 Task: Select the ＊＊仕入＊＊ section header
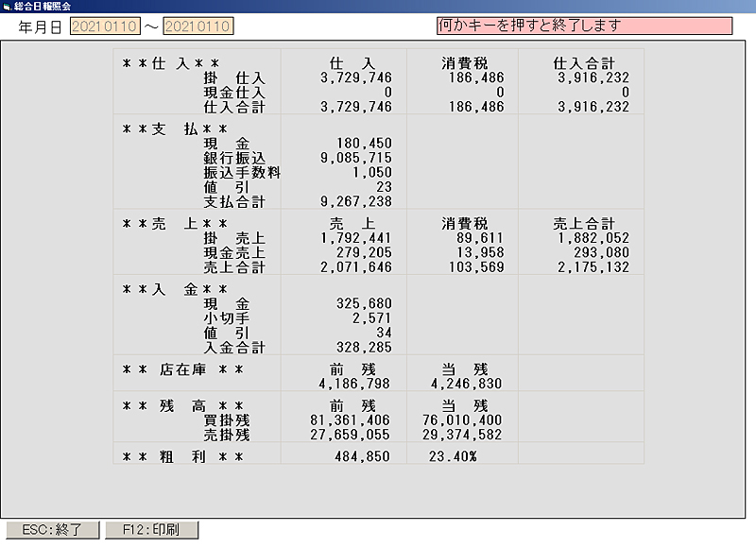171,63
